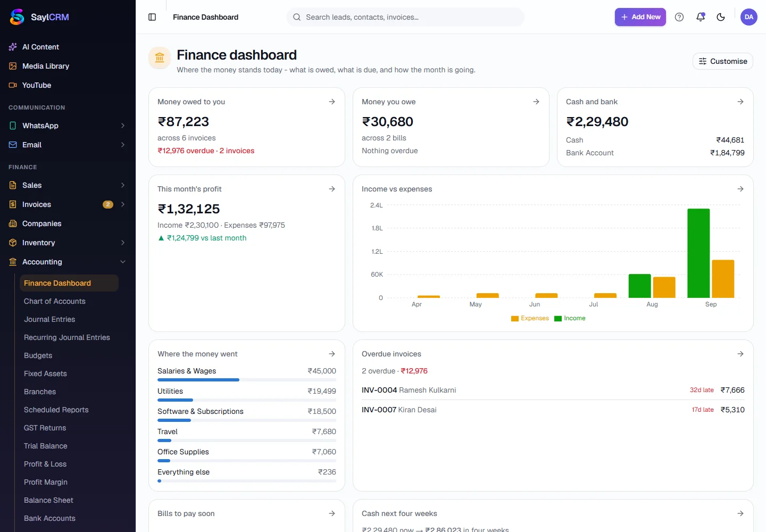Focus the search leads, contacts, invoices field
The image size is (766, 532).
pyautogui.click(x=405, y=17)
